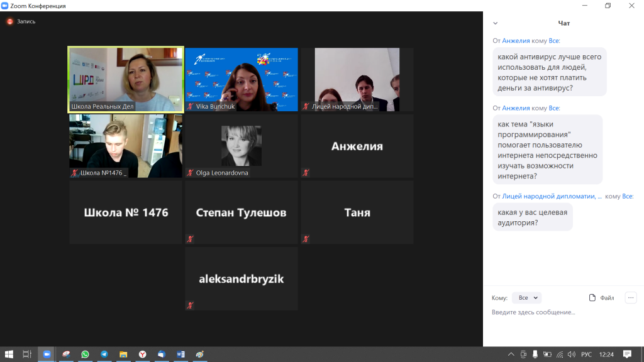Switch the РУС input language indicator
Viewport: 644px width, 362px height.
pyautogui.click(x=586, y=354)
